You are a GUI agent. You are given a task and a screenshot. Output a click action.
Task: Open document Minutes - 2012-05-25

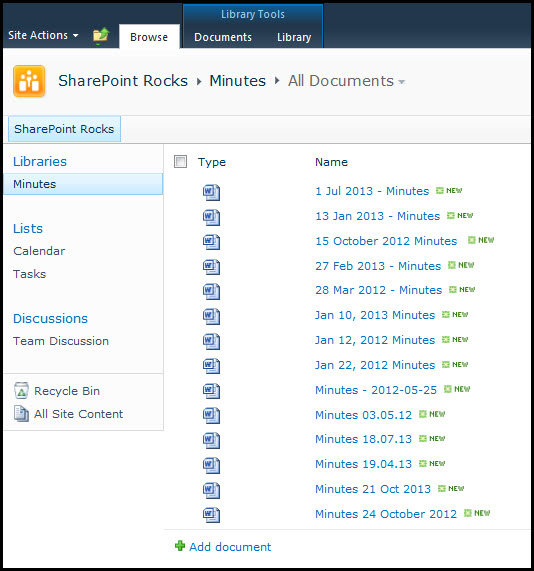(x=376, y=390)
